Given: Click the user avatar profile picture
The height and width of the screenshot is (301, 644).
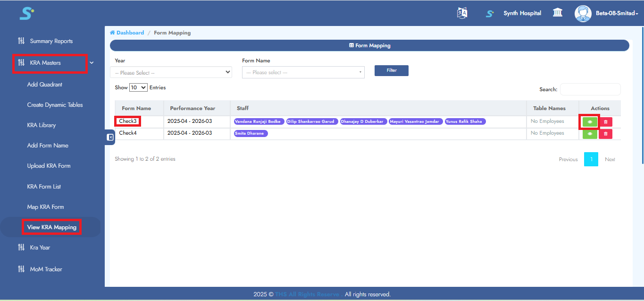Looking at the screenshot, I should (583, 13).
